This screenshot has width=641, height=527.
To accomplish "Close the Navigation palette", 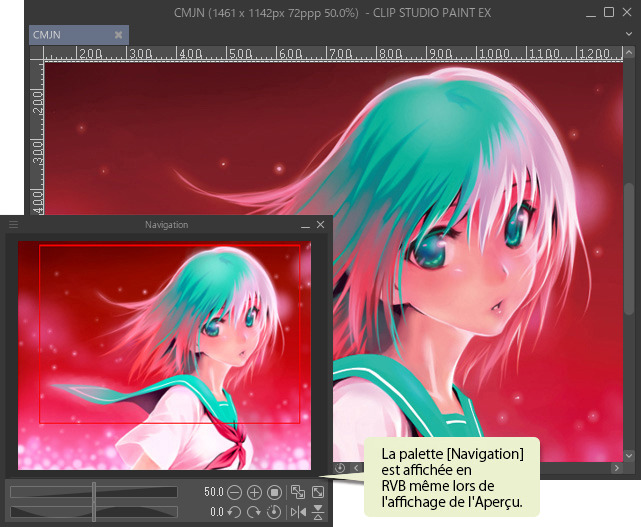I will click(320, 224).
